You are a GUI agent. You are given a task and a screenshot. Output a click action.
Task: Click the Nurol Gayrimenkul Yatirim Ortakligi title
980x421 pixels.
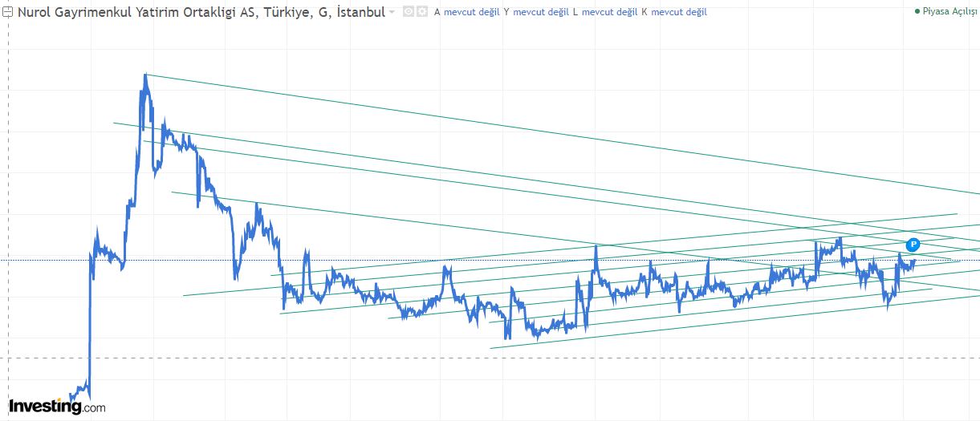(201, 12)
